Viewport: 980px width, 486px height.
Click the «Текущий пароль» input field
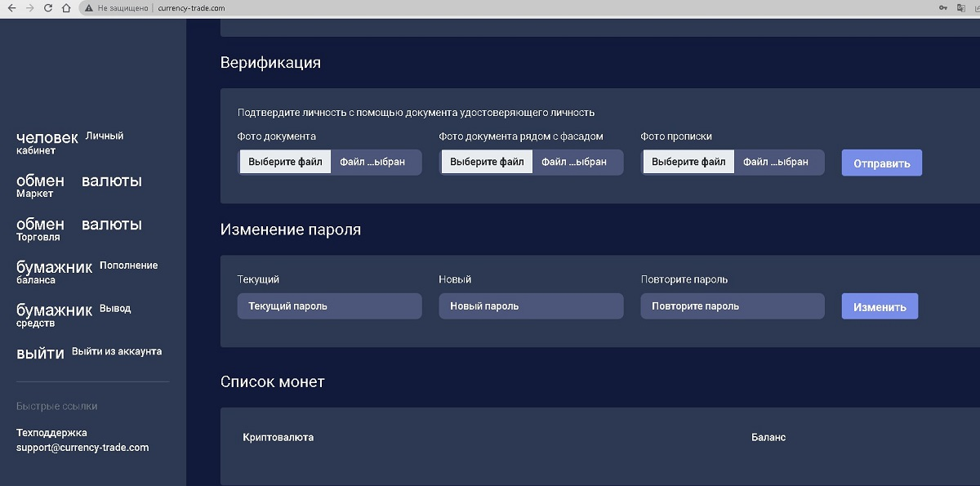(x=329, y=305)
